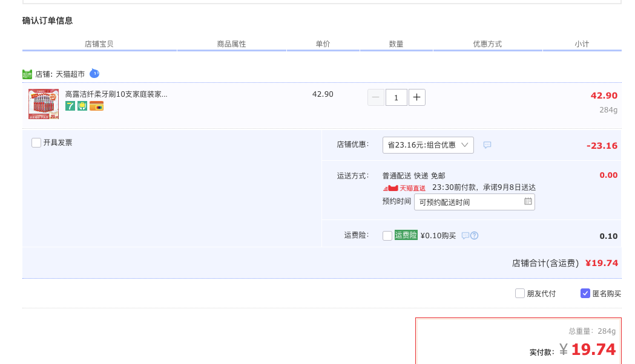Click the green shield guarantee badge icon
The width and height of the screenshot is (635, 364).
point(82,106)
